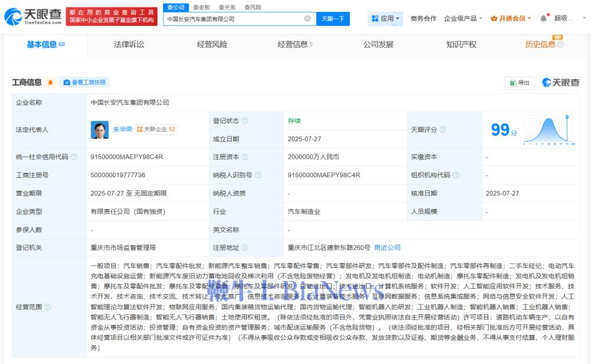Open the help icon next to 注册资本

pos(245,157)
